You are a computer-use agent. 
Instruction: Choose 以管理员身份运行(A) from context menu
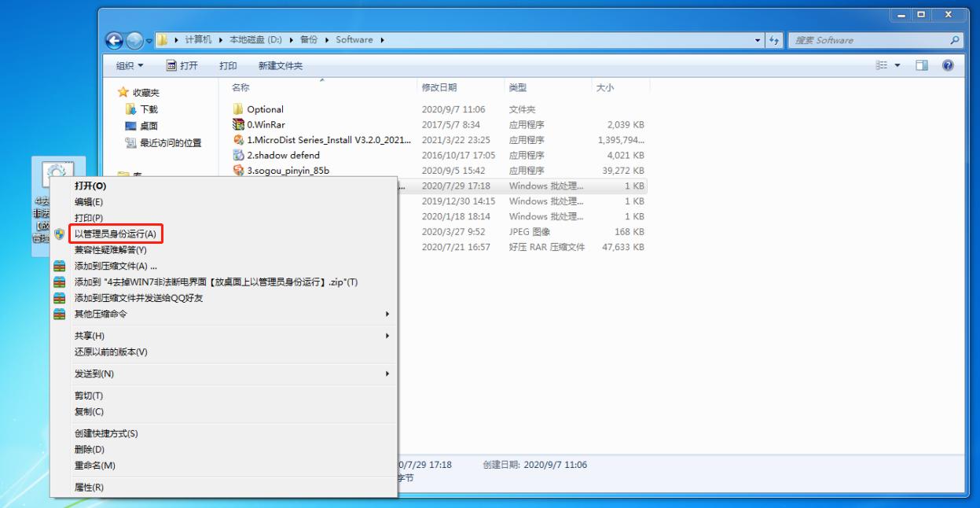(116, 234)
